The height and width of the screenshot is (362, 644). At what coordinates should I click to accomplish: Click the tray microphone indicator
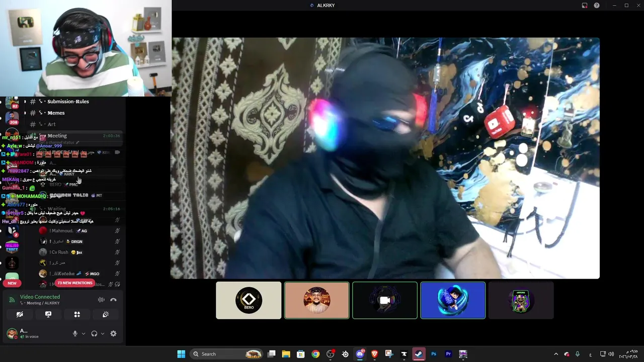(x=578, y=354)
